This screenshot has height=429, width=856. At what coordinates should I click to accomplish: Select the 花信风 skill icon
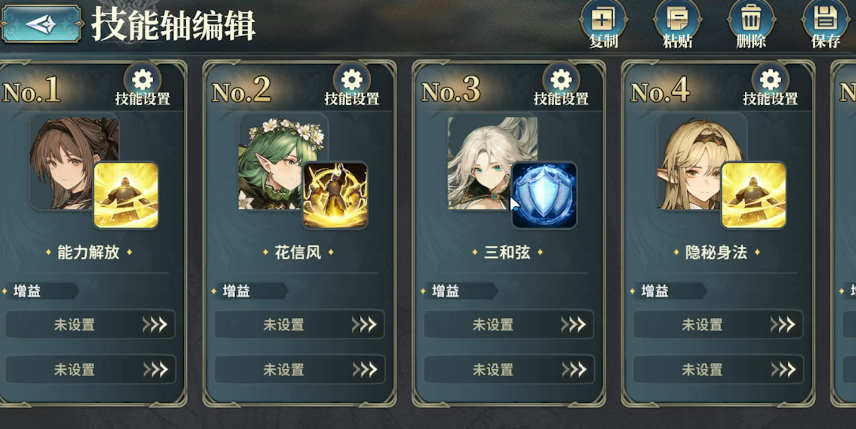click(x=335, y=195)
